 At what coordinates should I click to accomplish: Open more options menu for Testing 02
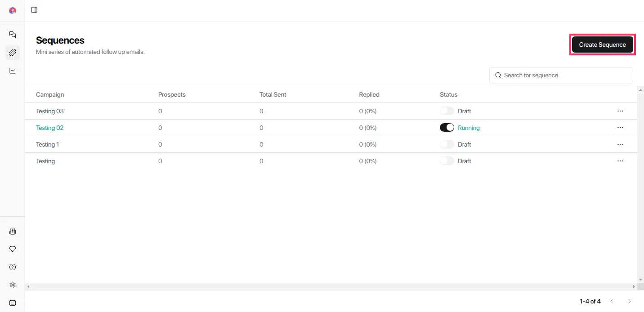620,128
